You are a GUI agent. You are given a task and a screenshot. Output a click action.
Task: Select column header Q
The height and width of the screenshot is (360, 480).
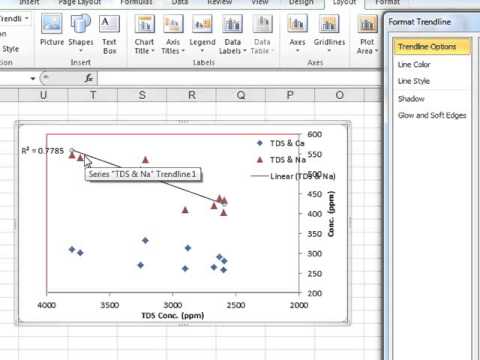241,95
